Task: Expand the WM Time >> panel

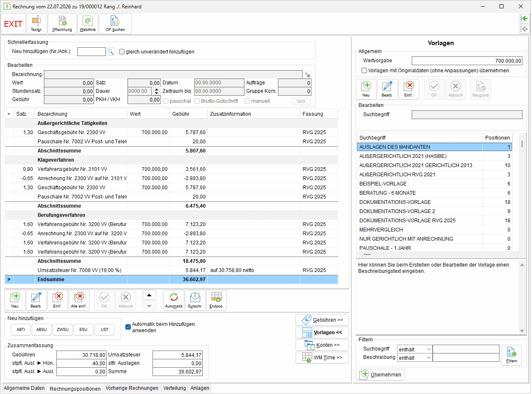Action: point(322,358)
